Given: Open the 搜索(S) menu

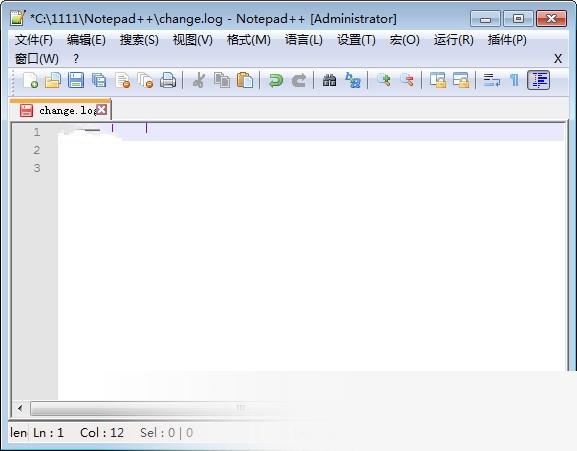Looking at the screenshot, I should coord(139,40).
